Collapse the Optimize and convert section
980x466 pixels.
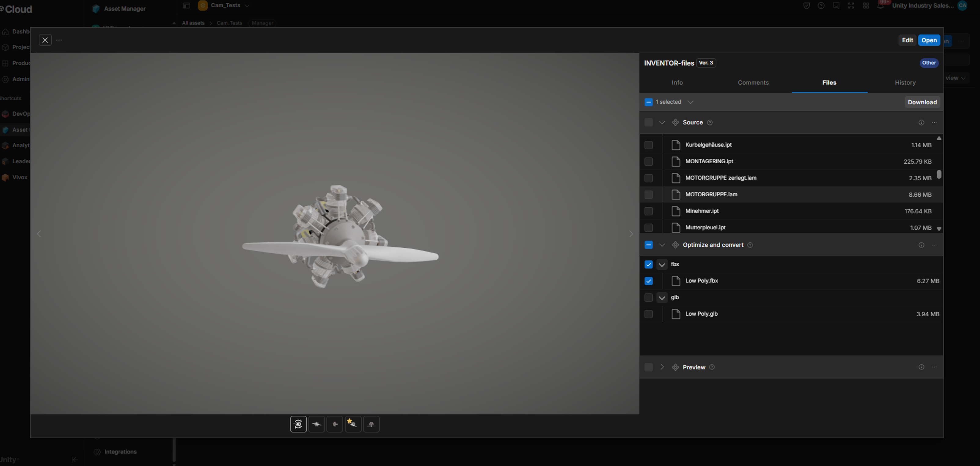click(662, 245)
